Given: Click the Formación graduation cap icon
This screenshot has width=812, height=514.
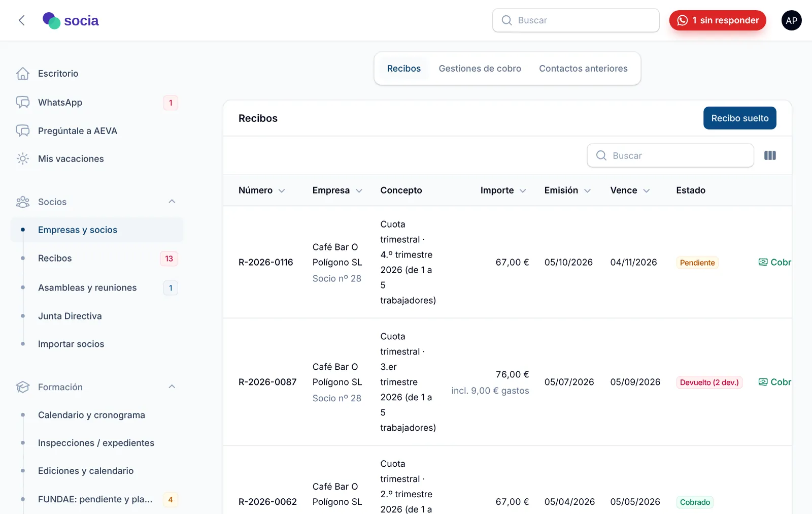Looking at the screenshot, I should (x=23, y=387).
